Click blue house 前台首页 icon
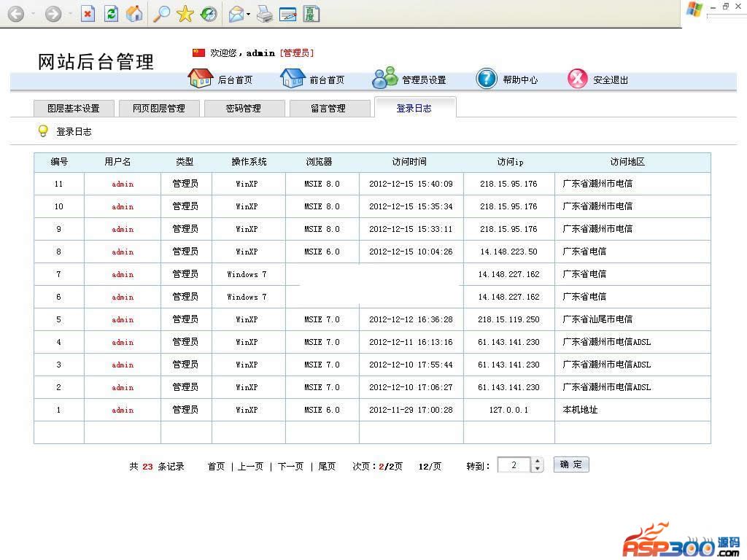Viewport: 747px width, 560px height. tap(293, 78)
